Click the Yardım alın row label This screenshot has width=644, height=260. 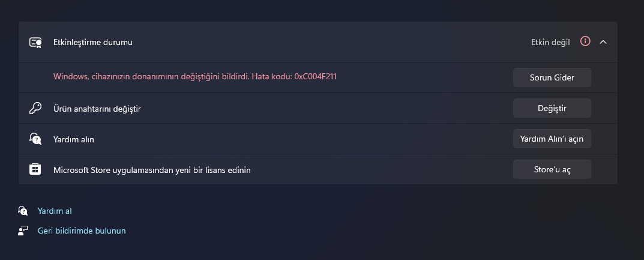click(x=74, y=139)
